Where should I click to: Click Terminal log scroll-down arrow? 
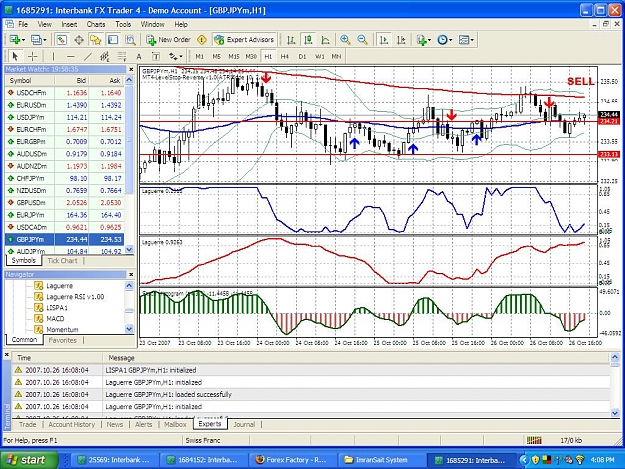615,413
